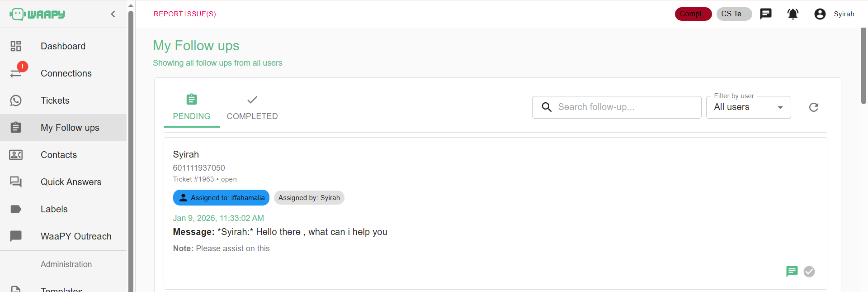
Task: Click the red Compl... chip
Action: (693, 14)
